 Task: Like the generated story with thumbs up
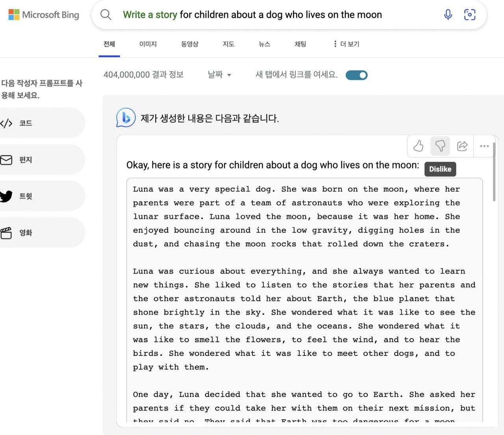[x=419, y=146]
